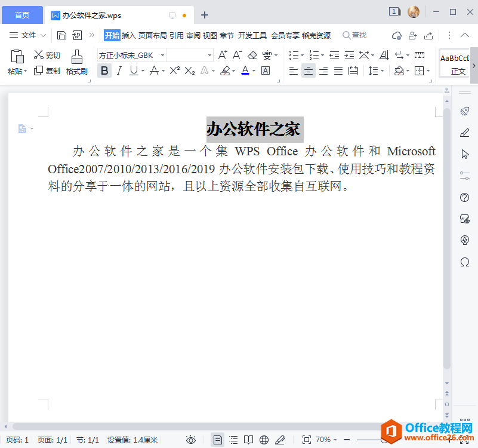The width and height of the screenshot is (478, 448).
Task: Align text to the right
Action: [x=323, y=71]
